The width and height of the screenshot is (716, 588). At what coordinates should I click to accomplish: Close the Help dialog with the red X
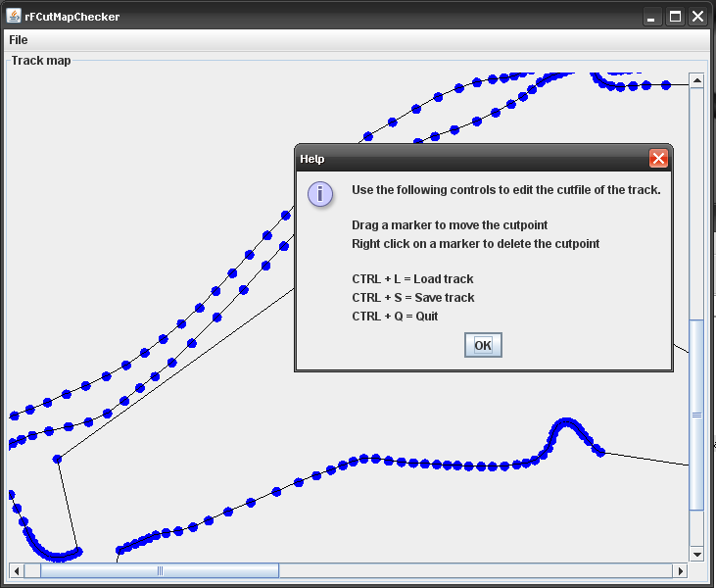(658, 159)
